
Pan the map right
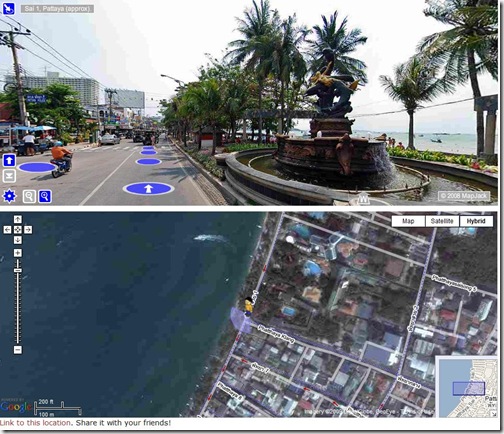(x=28, y=230)
